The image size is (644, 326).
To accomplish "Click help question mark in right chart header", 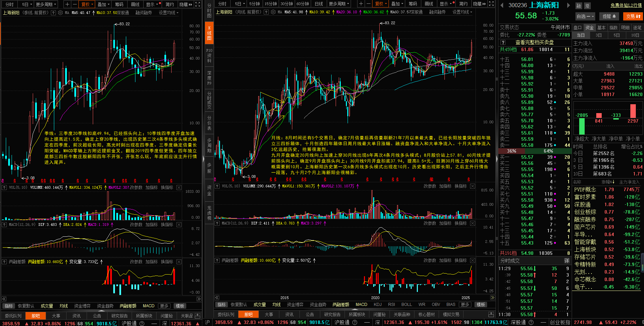I will tap(266, 12).
